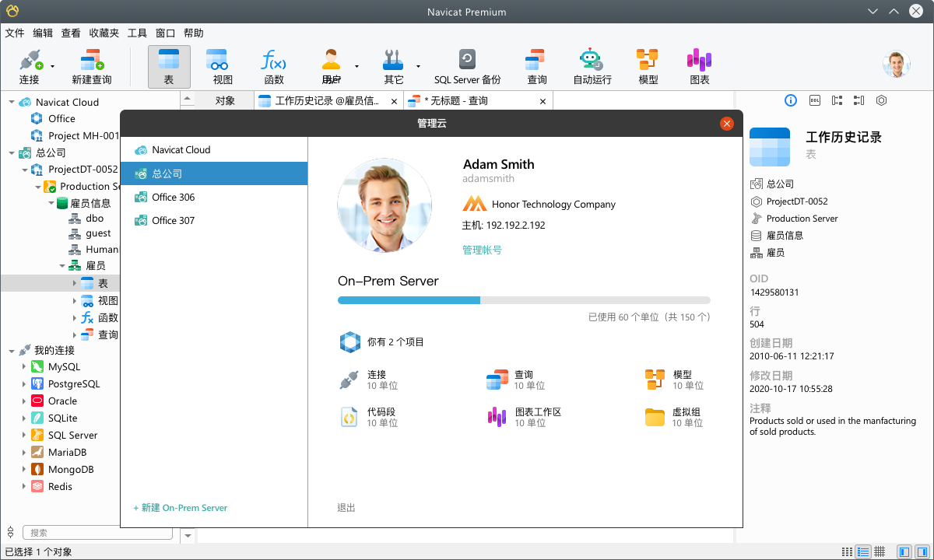The height and width of the screenshot is (560, 934).
Task: Open the 文件 menu
Action: tap(15, 33)
